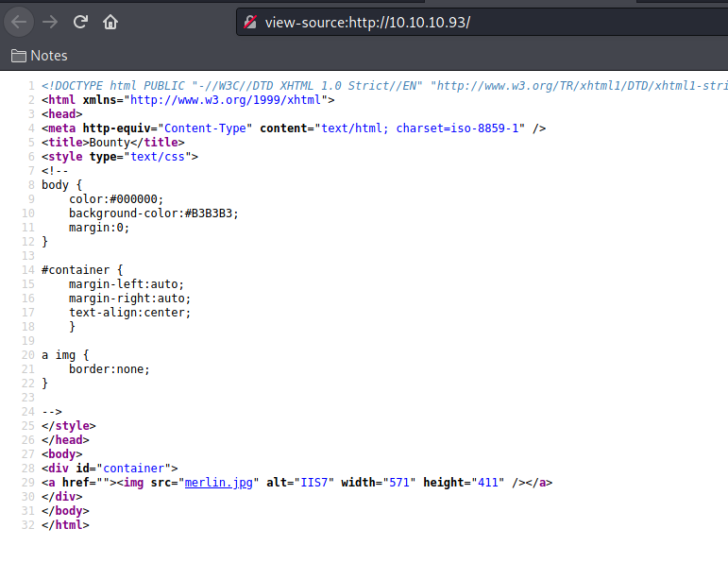The image size is (728, 563).
Task: Click the IIS7 alt attribute value
Action: tap(314, 483)
